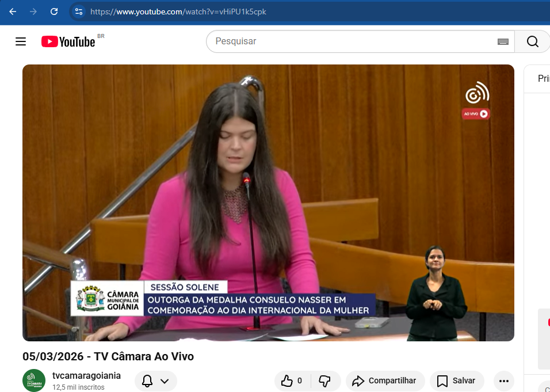Image resolution: width=550 pixels, height=392 pixels.
Task: View site information icon in address bar
Action: click(x=79, y=12)
